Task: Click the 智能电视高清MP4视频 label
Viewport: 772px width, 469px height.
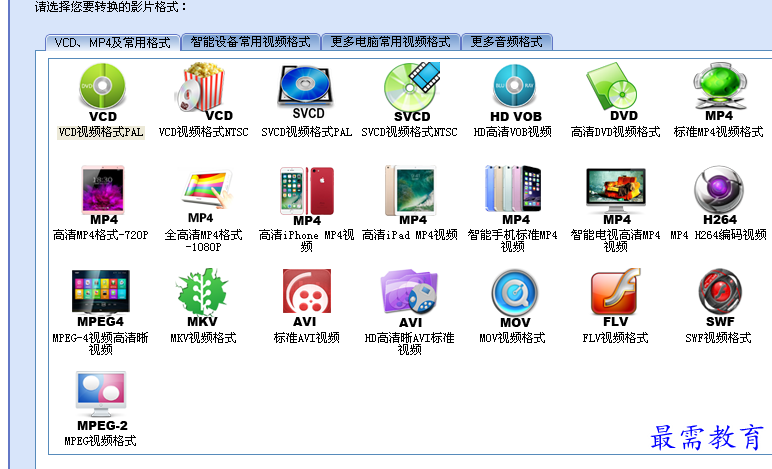Action: coord(615,241)
